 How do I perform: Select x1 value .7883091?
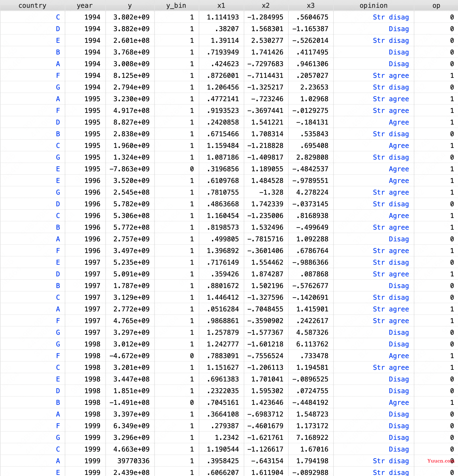click(x=223, y=356)
